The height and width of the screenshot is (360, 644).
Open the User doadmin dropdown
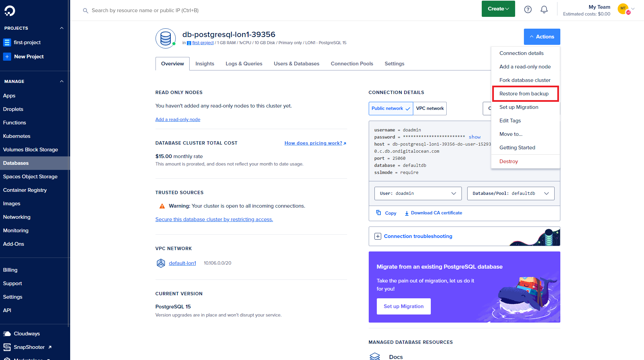click(x=418, y=193)
